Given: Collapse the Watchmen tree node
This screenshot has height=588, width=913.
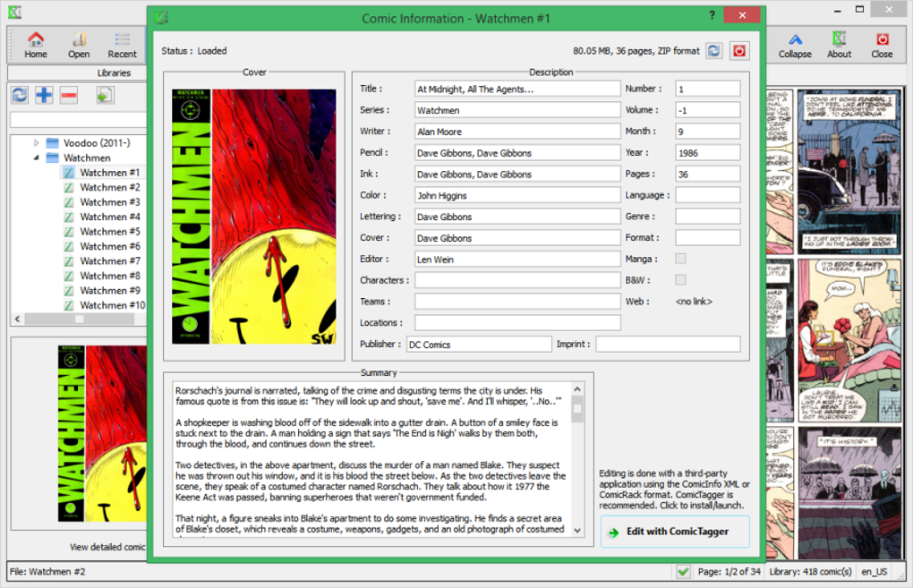Looking at the screenshot, I should [36, 158].
